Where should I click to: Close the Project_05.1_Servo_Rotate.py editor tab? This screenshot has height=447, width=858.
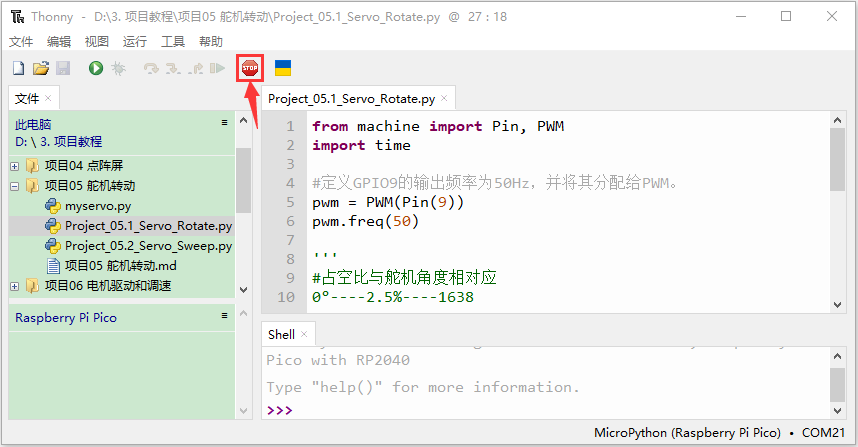(x=444, y=98)
